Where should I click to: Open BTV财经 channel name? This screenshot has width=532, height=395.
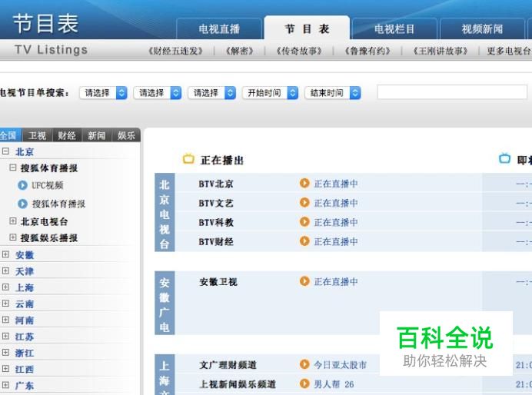216,242
